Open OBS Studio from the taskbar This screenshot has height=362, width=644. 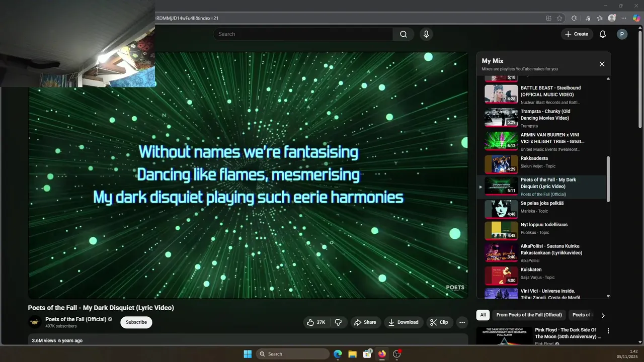[x=397, y=354]
